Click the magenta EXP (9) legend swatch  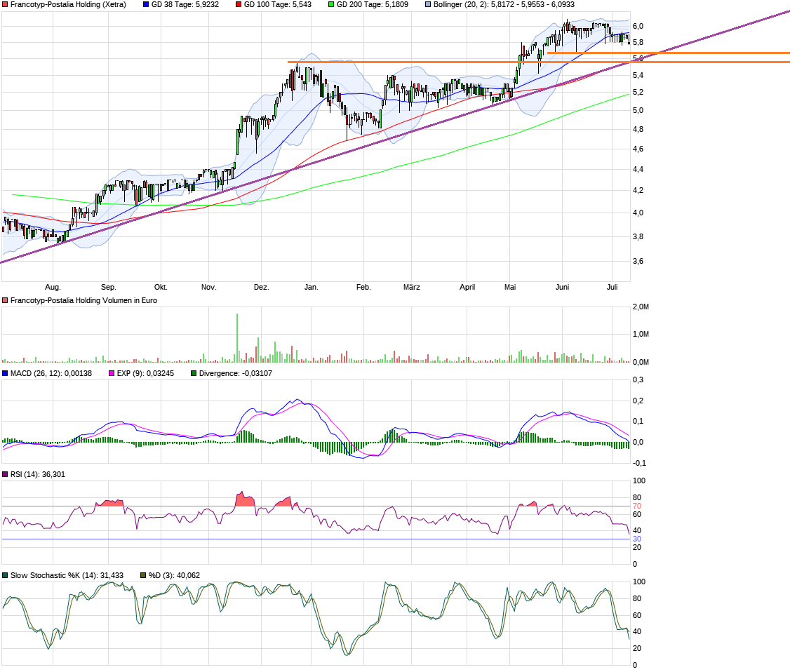[112, 373]
